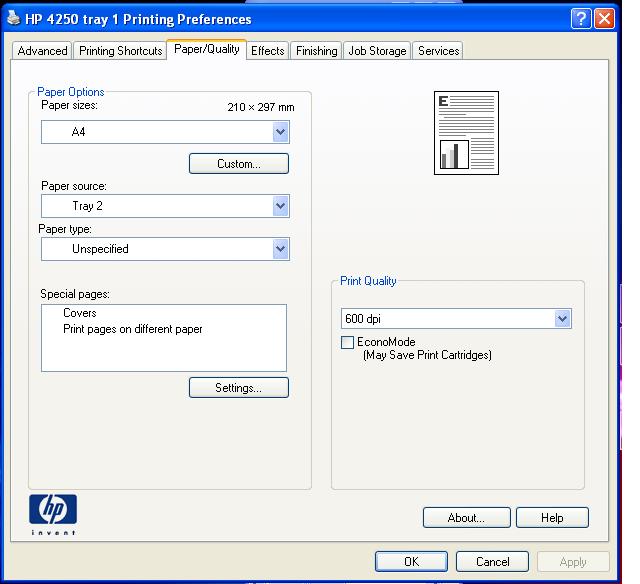Switch to the Job Storage tab

[x=377, y=51]
